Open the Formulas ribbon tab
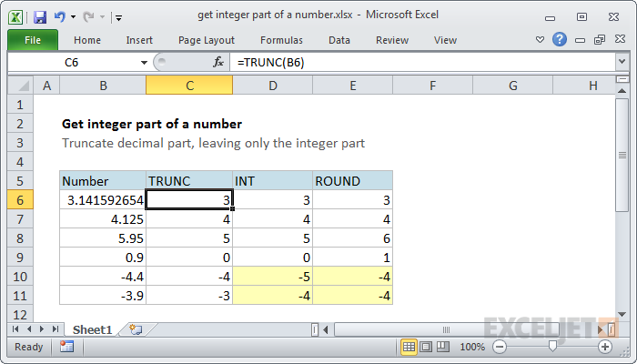The height and width of the screenshot is (364, 637). pos(281,40)
